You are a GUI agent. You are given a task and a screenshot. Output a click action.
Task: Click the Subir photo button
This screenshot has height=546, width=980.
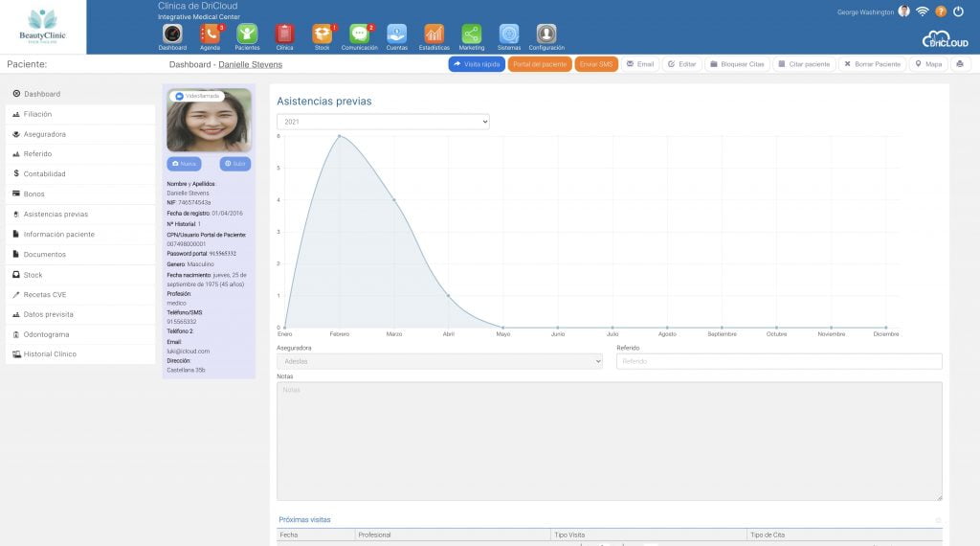(235, 163)
